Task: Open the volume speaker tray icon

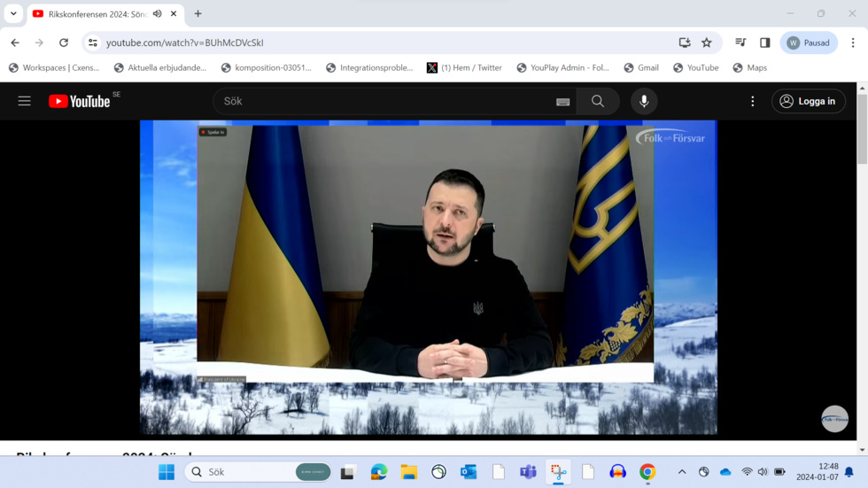Action: (x=763, y=472)
